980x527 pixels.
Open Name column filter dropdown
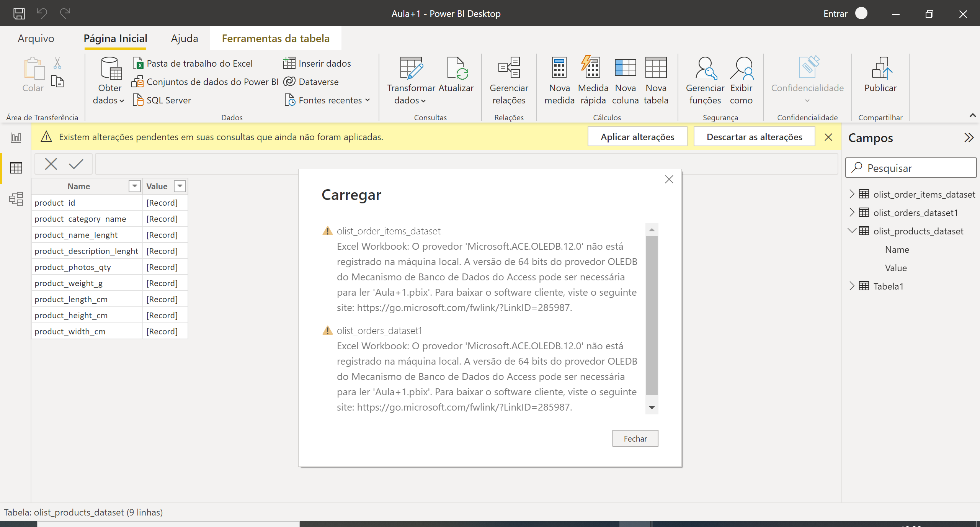[x=134, y=186]
